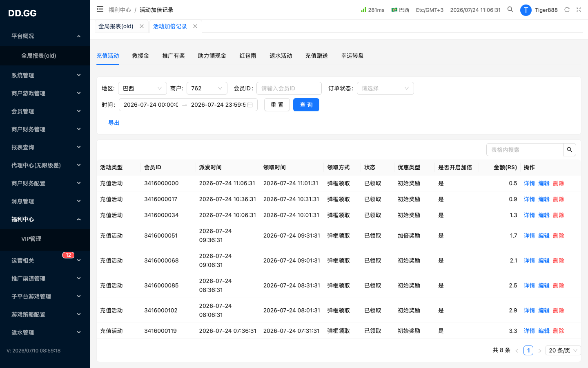This screenshot has width=588, height=368.
Task: Click the refresh page icon in header
Action: click(567, 9)
